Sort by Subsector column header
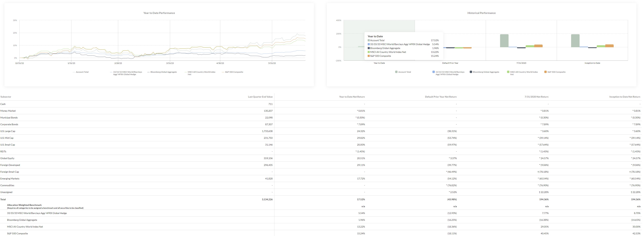The height and width of the screenshot is (236, 644). 6,97
